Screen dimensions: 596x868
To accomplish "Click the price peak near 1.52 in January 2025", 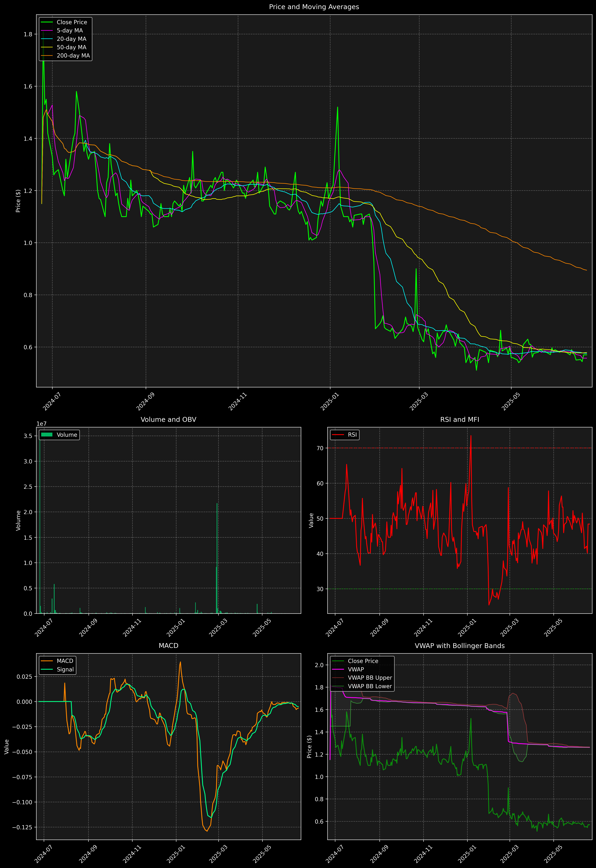I will pos(338,108).
